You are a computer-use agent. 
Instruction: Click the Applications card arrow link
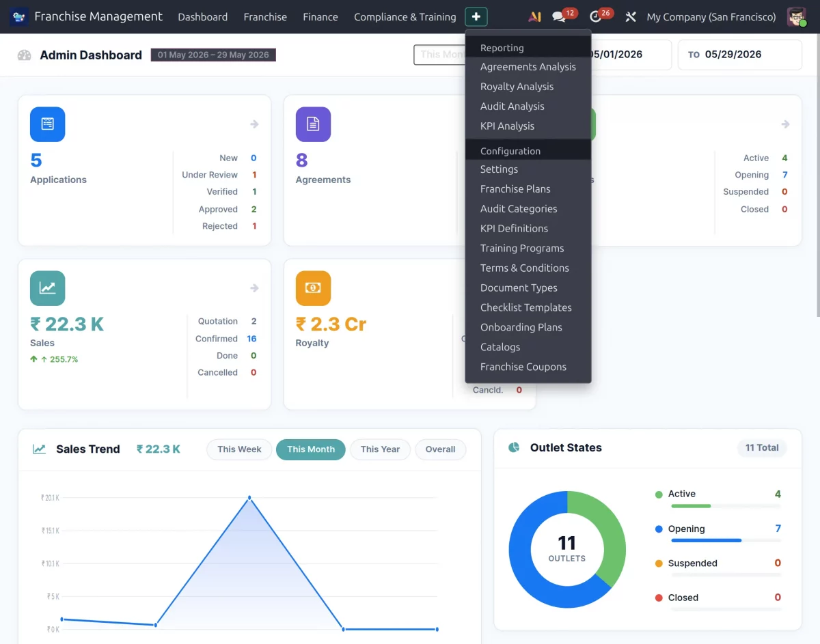pos(254,124)
